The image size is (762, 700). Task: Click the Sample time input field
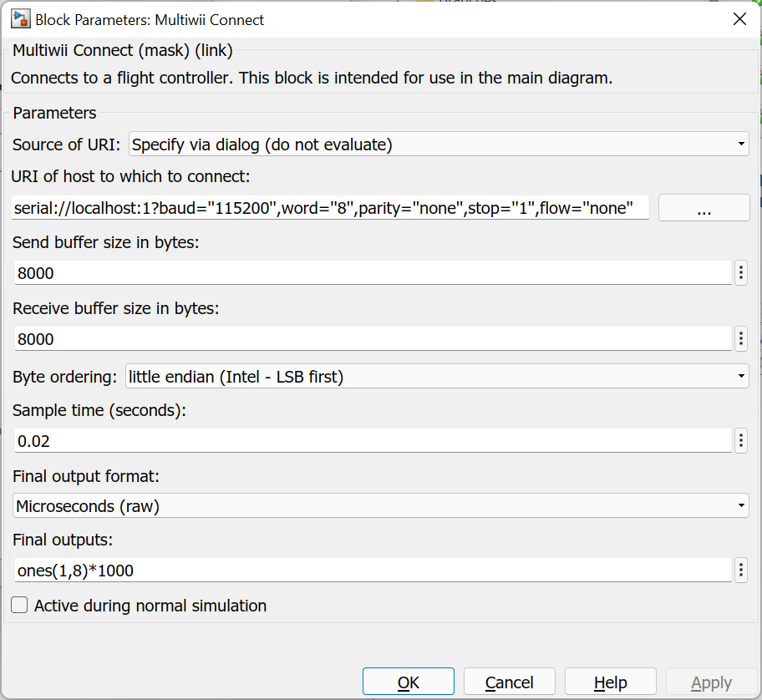pos(373,440)
